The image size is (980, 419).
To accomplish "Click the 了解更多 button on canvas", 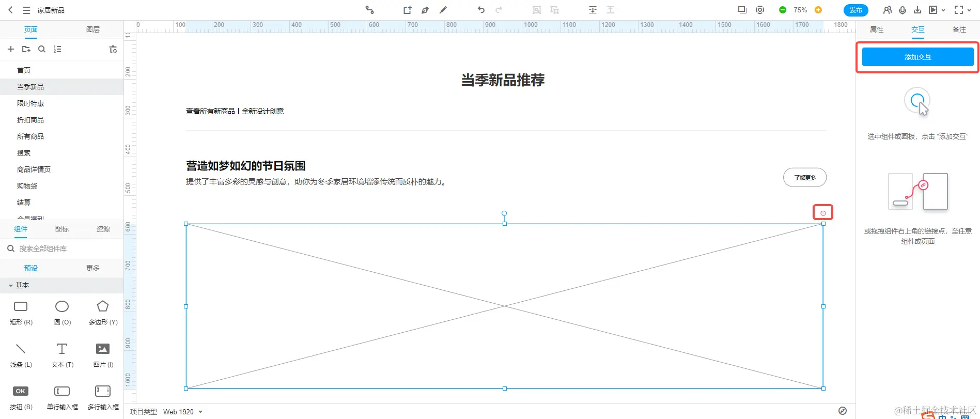I will 805,177.
